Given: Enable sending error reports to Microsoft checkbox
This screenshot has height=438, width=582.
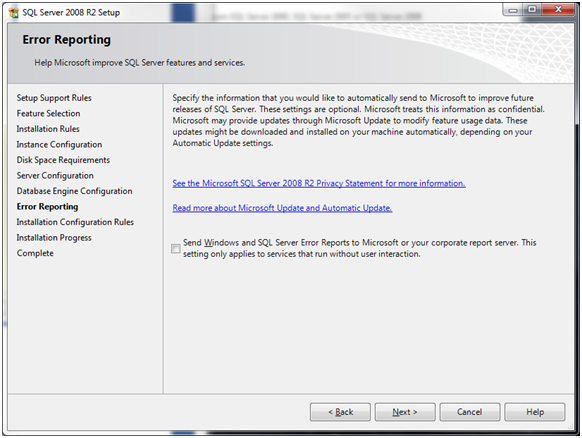Looking at the screenshot, I should [x=176, y=248].
